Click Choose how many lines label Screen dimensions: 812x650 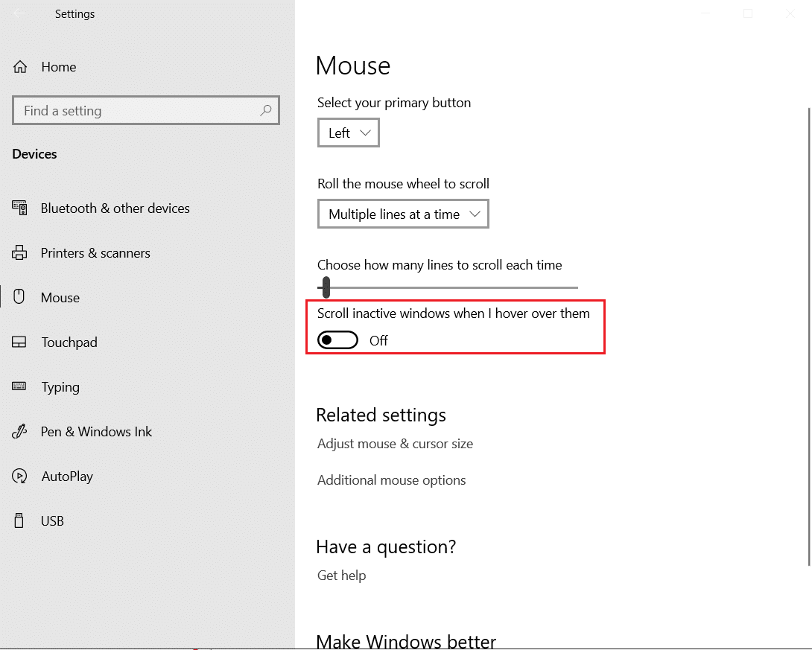[440, 265]
